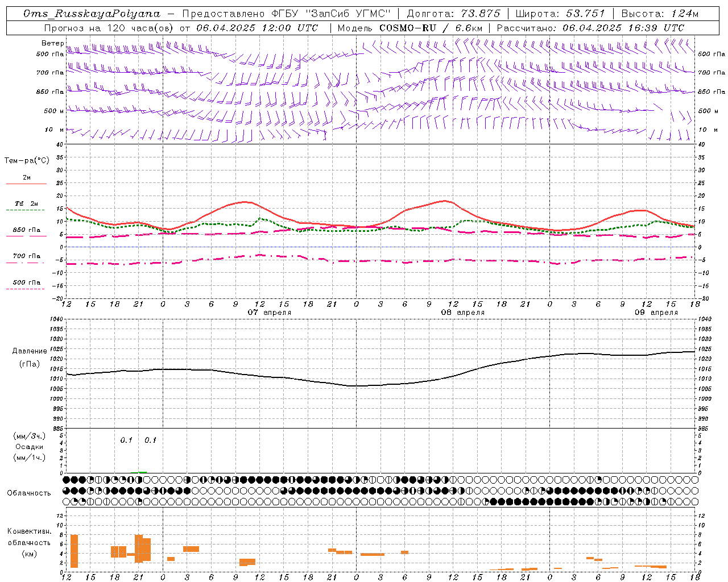The width and height of the screenshot is (728, 582).
Task: Click the Широта: 53.751 value
Action: click(x=560, y=14)
